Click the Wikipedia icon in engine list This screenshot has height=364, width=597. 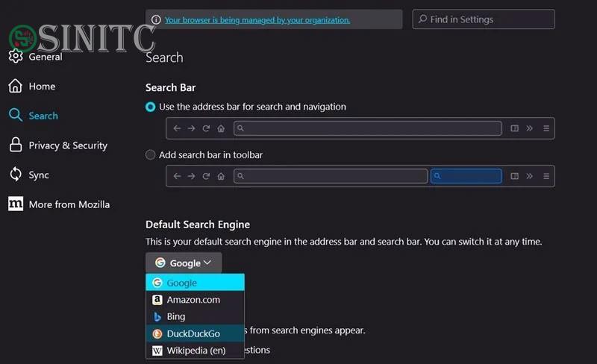157,351
